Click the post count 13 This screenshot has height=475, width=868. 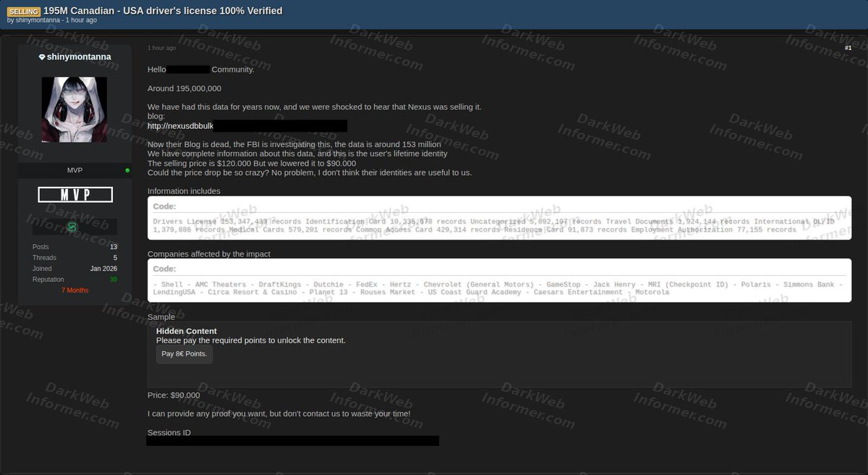114,247
